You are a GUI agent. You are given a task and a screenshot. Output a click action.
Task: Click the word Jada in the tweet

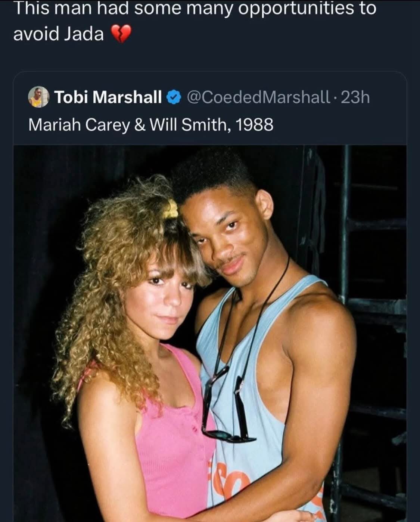point(84,34)
